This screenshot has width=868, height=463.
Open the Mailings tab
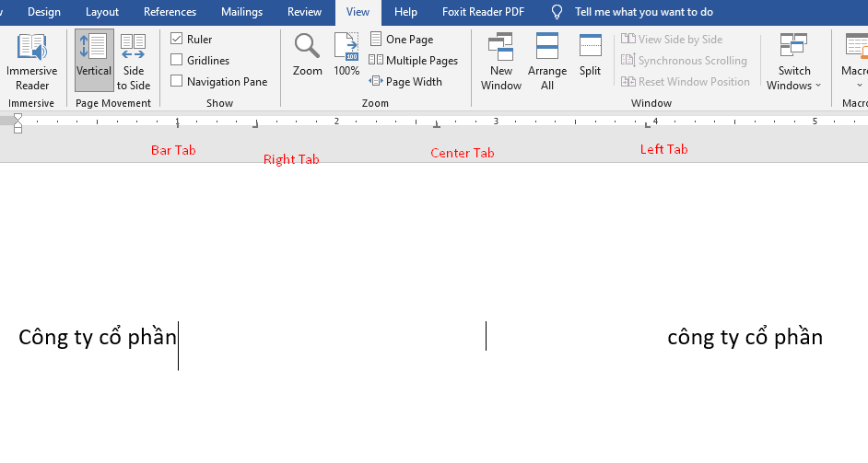pos(242,12)
